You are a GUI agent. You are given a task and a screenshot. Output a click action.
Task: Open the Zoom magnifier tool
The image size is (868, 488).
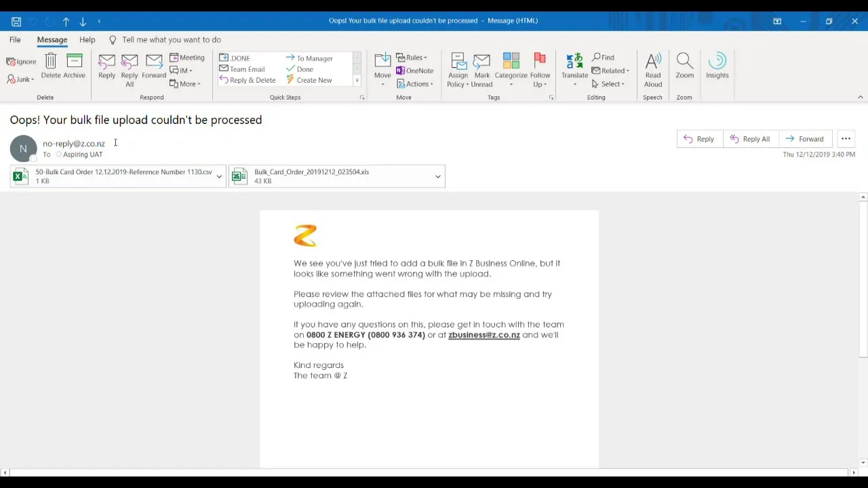click(x=685, y=66)
